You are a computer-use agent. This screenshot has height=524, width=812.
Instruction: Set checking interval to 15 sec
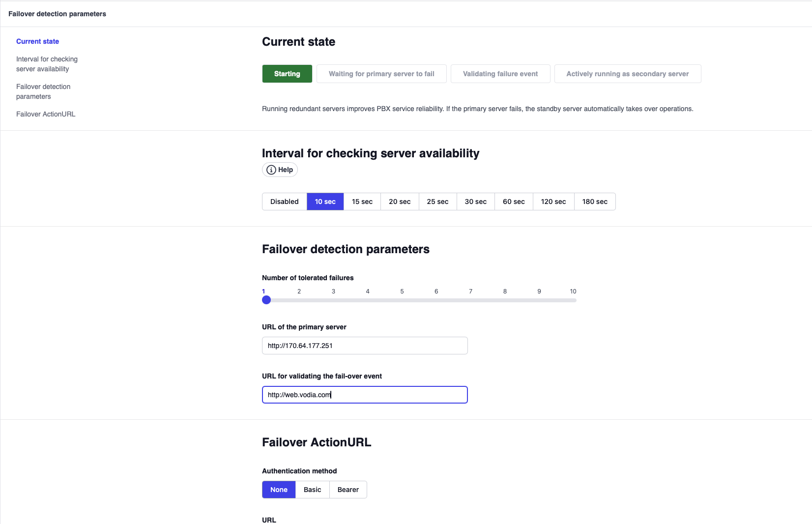[x=362, y=202]
